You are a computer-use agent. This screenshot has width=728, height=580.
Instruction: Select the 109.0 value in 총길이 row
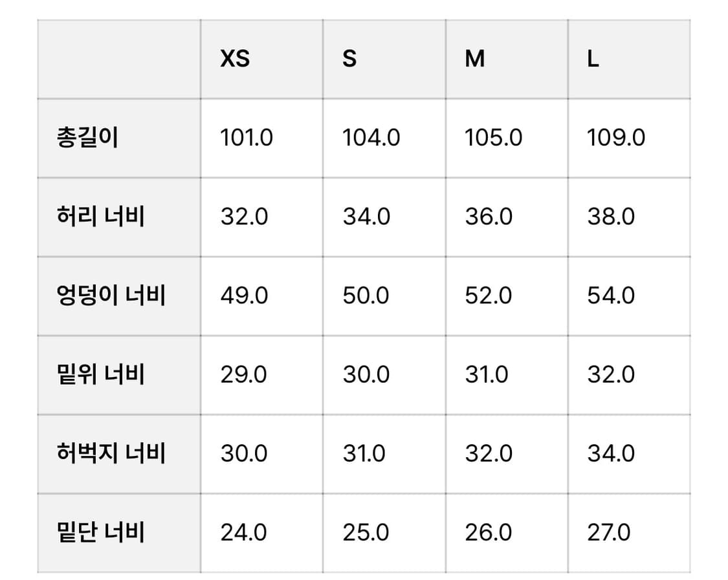click(x=616, y=138)
